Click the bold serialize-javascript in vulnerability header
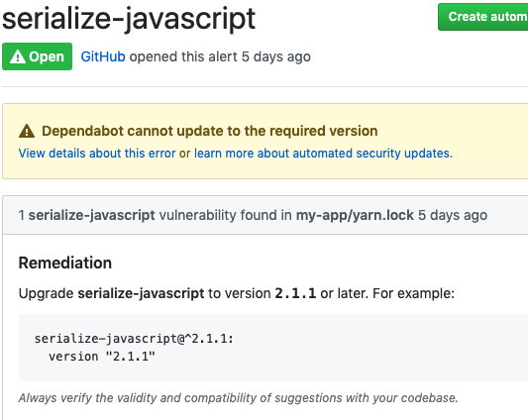 [x=91, y=215]
